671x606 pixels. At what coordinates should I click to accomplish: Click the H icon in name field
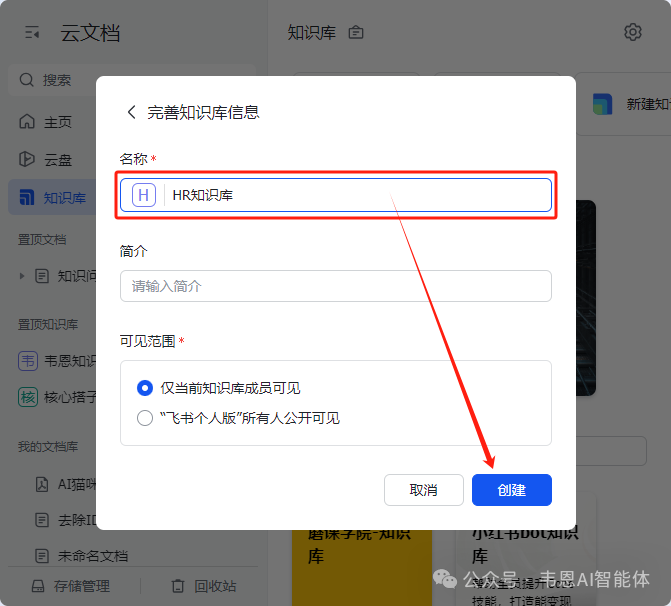[x=144, y=195]
